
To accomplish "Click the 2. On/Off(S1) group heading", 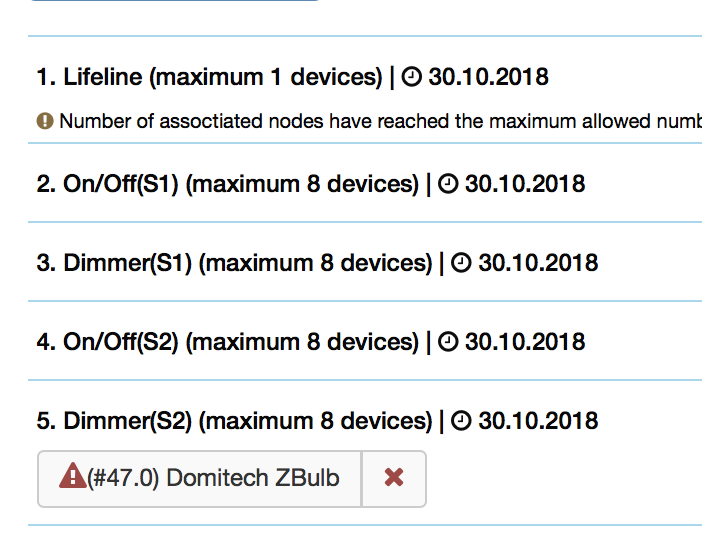I will click(227, 184).
